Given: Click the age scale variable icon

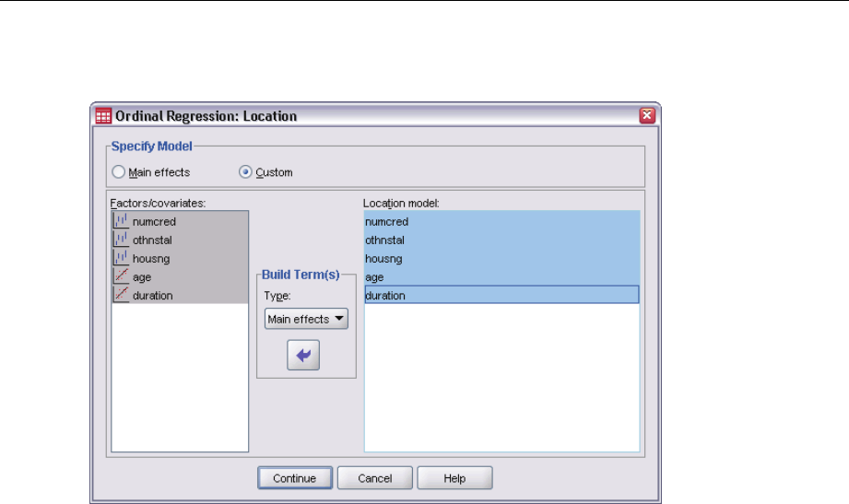Looking at the screenshot, I should [122, 276].
